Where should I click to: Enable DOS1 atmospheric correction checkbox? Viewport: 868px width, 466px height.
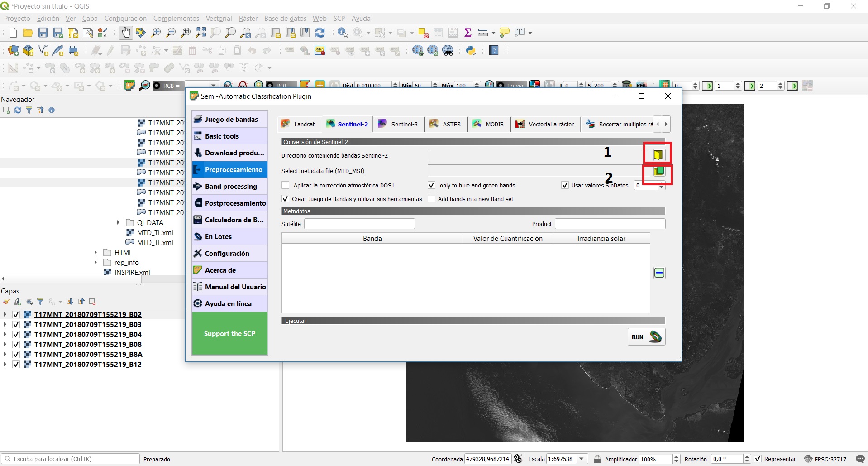tap(286, 185)
